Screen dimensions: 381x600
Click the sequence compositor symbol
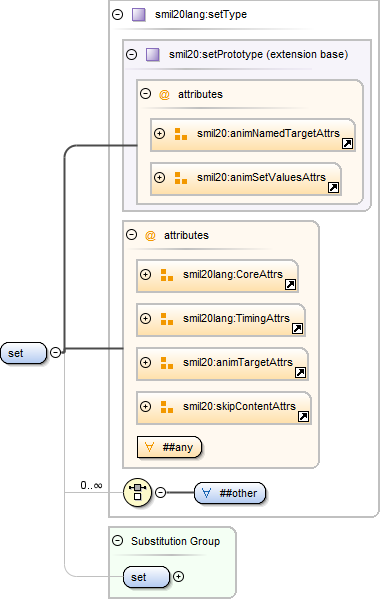pyautogui.click(x=137, y=492)
